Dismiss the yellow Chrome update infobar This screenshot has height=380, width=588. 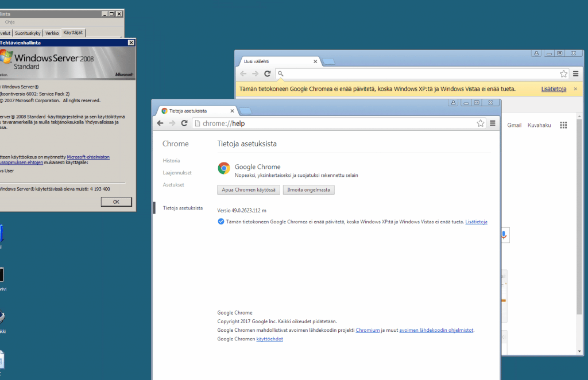(x=576, y=89)
